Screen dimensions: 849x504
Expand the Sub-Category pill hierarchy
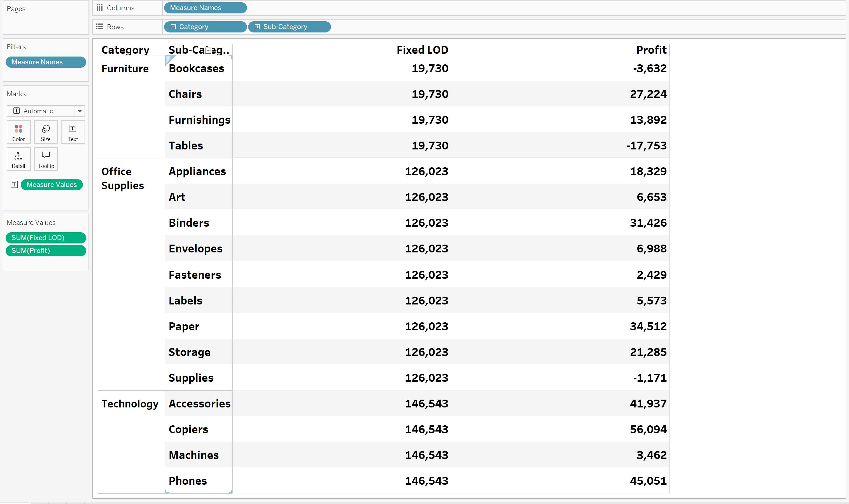tap(257, 27)
